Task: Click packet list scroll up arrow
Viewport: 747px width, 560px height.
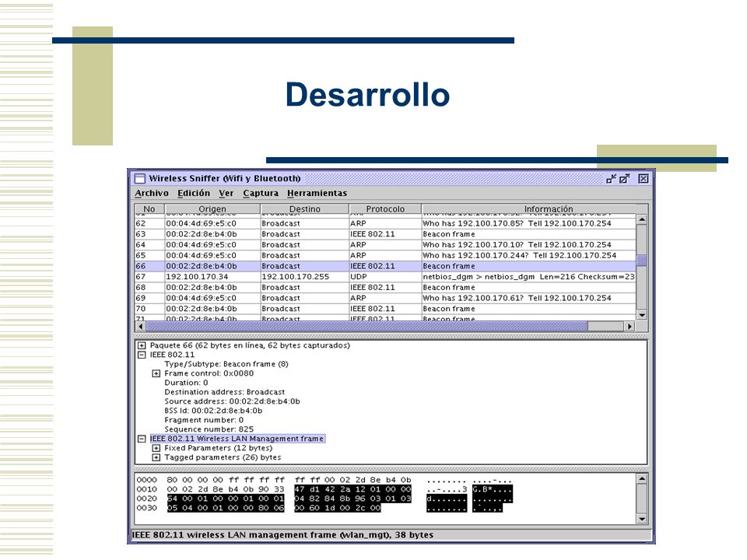Action: coord(642,219)
